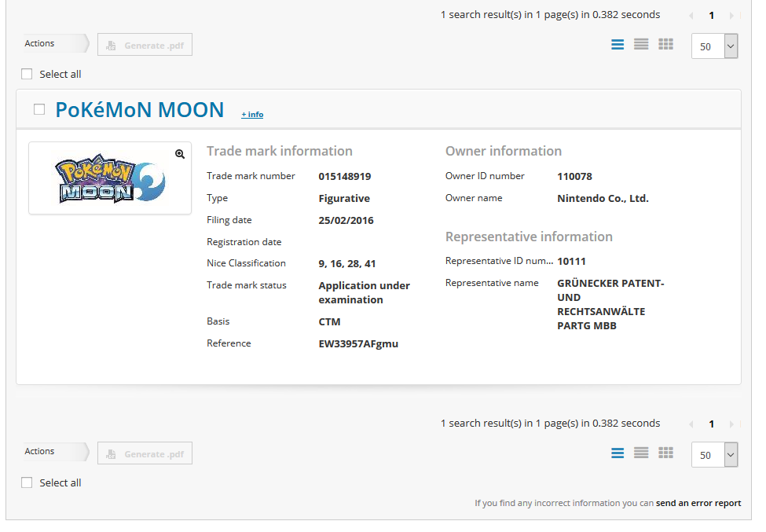Click the bottom search results count text
Image resolution: width=766 pixels, height=532 pixels.
[551, 423]
